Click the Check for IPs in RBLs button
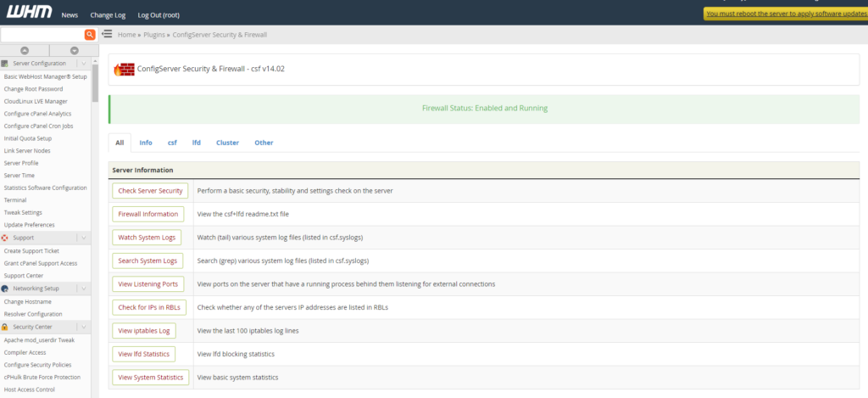The height and width of the screenshot is (398, 868). pos(149,307)
